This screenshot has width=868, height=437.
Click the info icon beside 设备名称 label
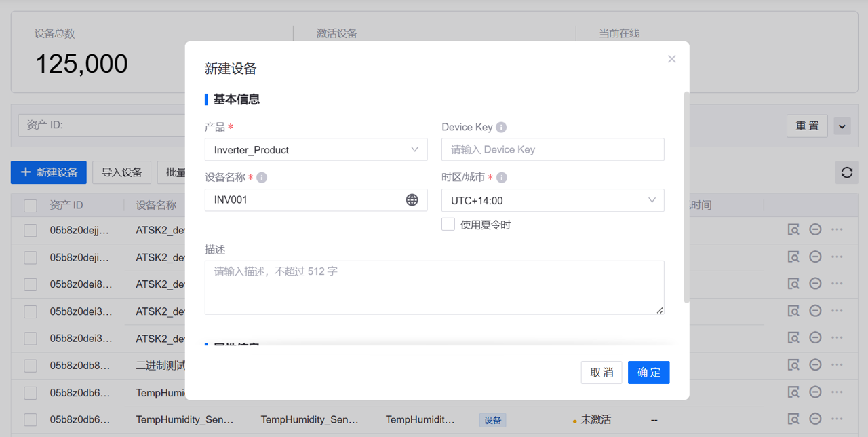[x=262, y=178]
